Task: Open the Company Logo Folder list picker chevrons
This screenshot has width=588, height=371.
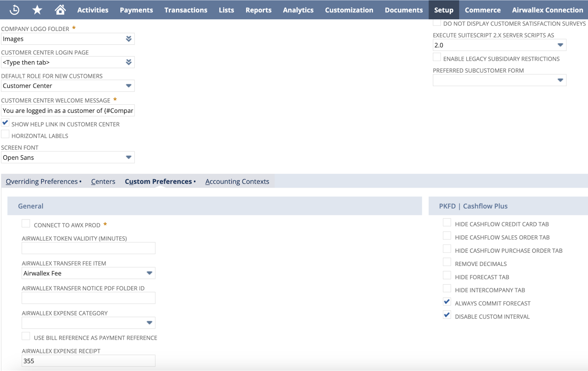Action: tap(129, 39)
